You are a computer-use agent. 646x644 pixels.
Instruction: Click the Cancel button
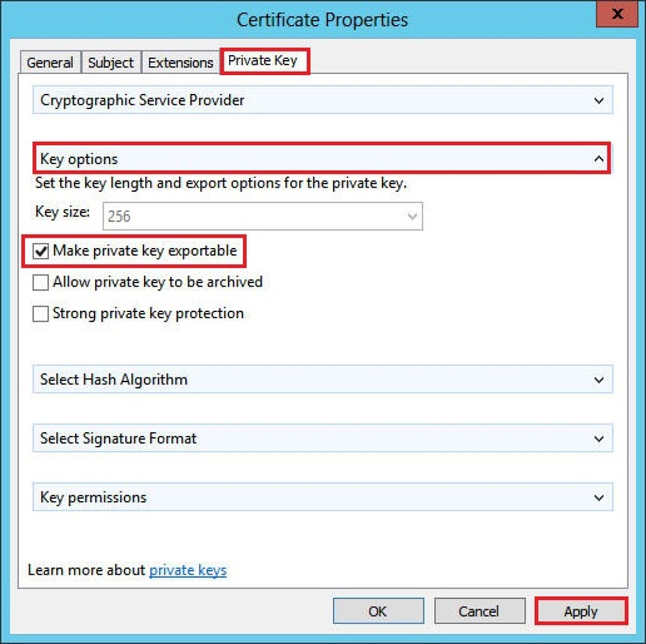point(479,611)
